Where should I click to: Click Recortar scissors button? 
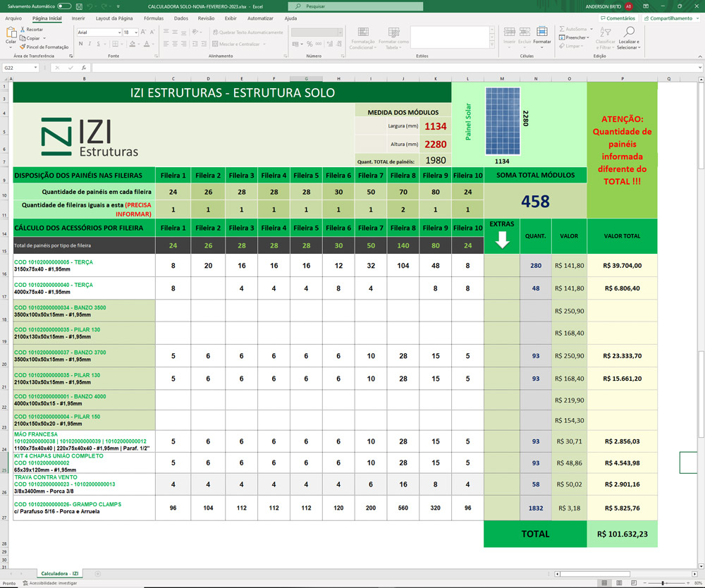[x=32, y=29]
